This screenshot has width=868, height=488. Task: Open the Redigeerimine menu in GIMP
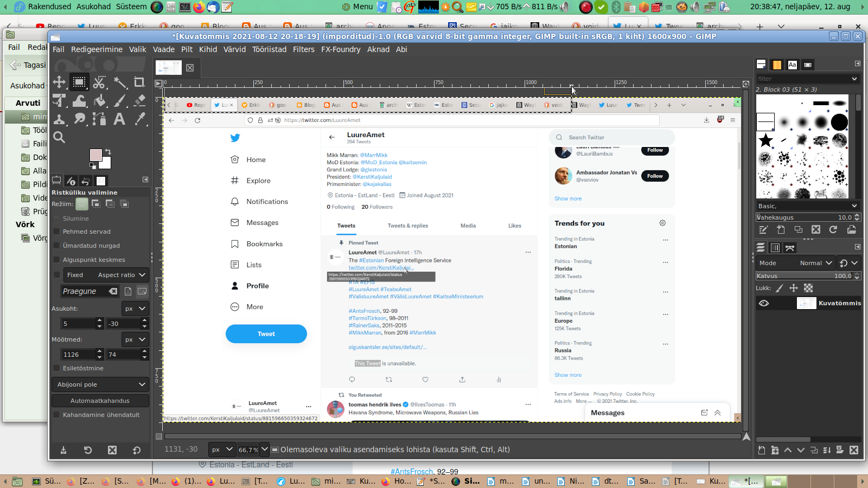pos(97,49)
